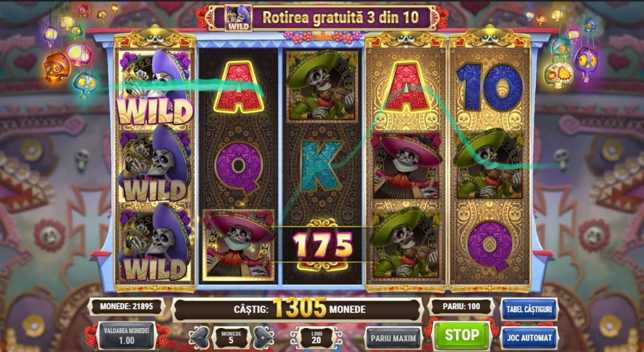This screenshot has height=352, width=644.
Task: Click the pink sombrero accordion skeleton on second reel
Action: pyautogui.click(x=239, y=245)
